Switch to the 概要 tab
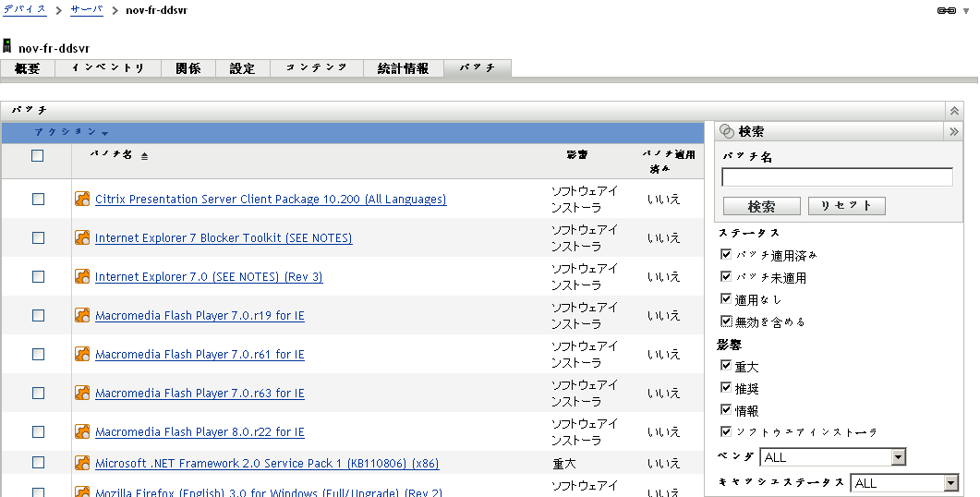This screenshot has width=980, height=497. click(x=28, y=68)
